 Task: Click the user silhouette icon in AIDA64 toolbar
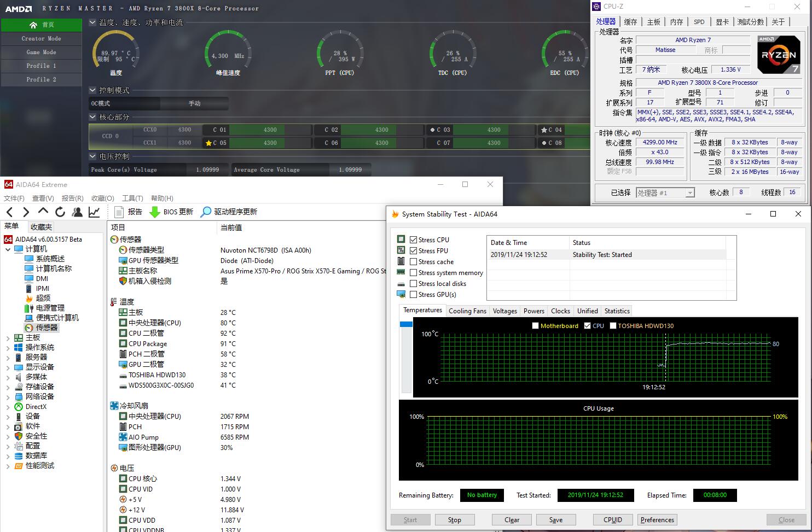pos(77,212)
